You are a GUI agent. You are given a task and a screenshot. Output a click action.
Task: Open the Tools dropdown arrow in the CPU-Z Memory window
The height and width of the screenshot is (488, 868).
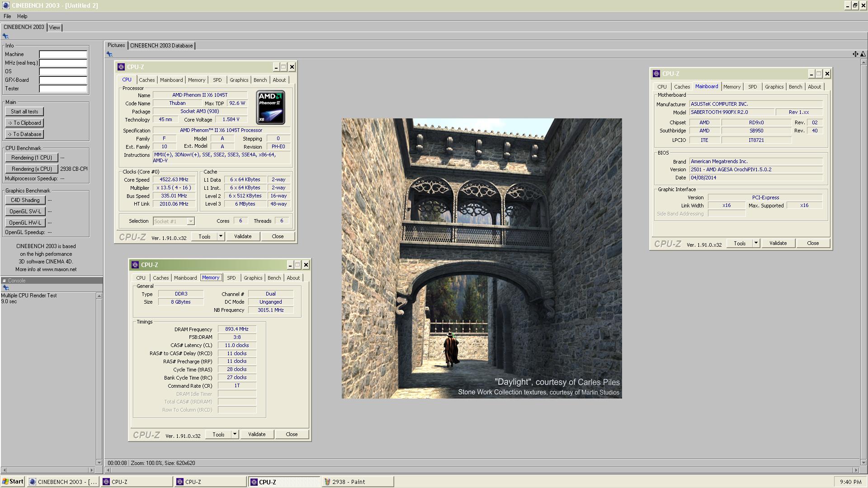(x=235, y=434)
